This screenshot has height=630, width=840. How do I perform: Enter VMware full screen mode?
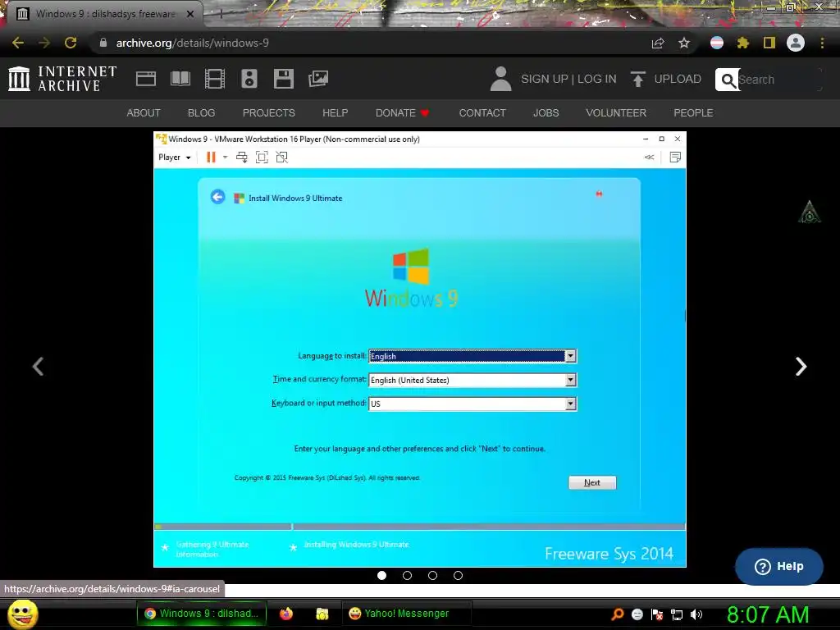coord(262,157)
